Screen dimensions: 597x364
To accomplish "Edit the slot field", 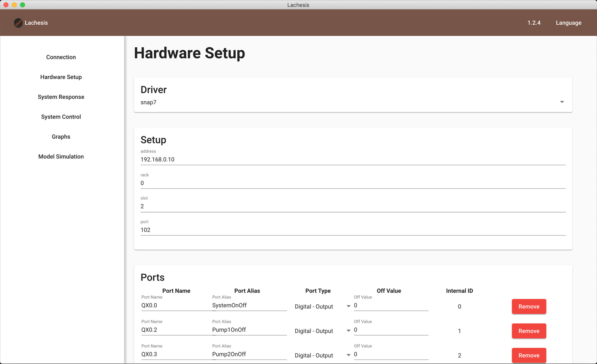I will [x=353, y=206].
